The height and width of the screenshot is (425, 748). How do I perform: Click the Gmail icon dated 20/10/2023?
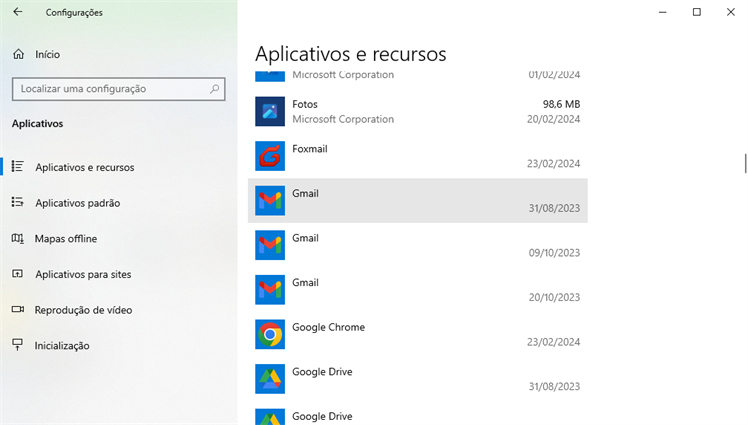(270, 290)
